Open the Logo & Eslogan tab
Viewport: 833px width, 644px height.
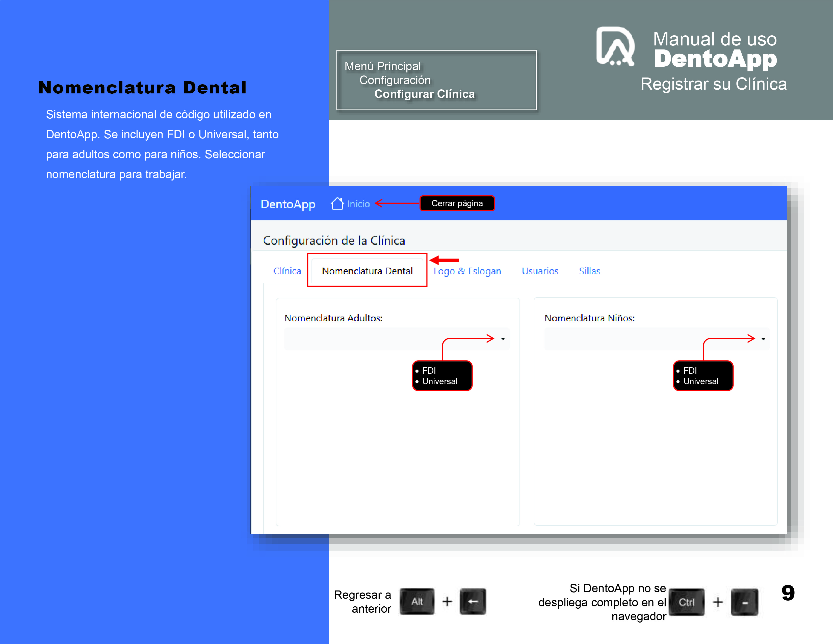pyautogui.click(x=467, y=271)
